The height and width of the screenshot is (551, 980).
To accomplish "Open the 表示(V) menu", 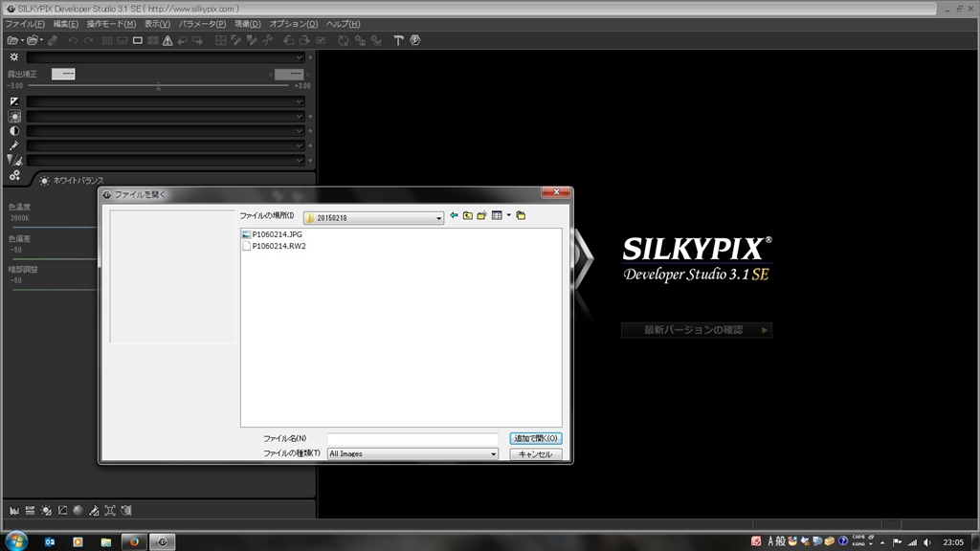I will 157,24.
